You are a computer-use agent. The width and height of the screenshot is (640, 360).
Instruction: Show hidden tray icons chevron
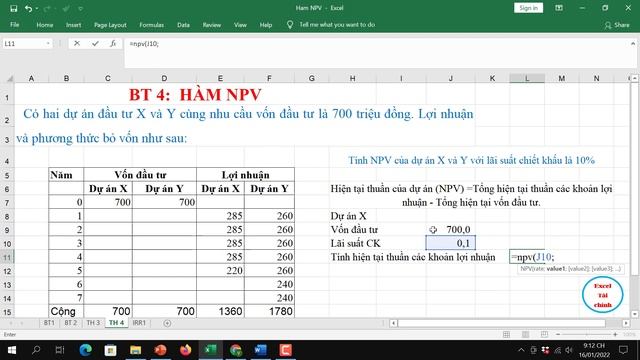pyautogui.click(x=521, y=350)
